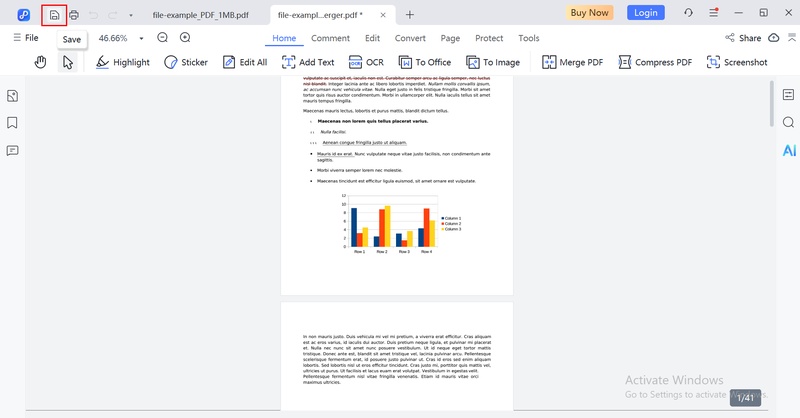Click Add Text tool
Screen dimensions: 800x418
[308, 62]
